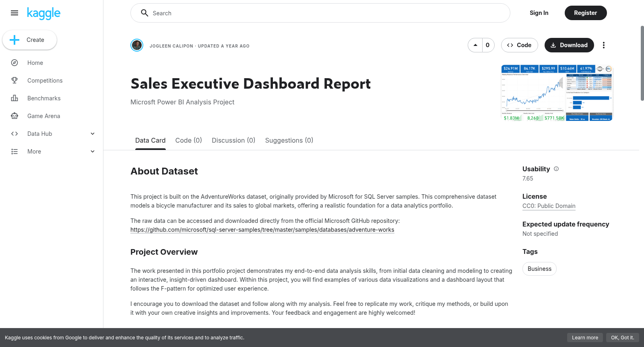Image resolution: width=644 pixels, height=347 pixels.
Task: Click the Game Arena sidebar label
Action: click(x=44, y=116)
